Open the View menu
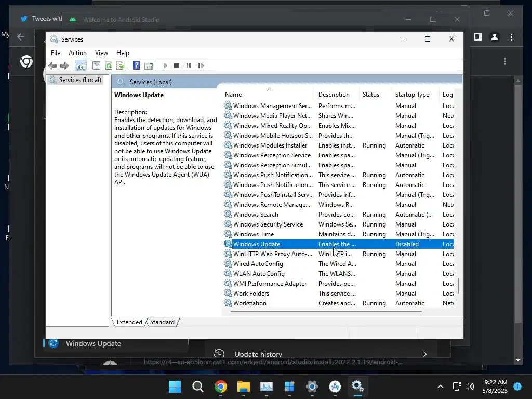Viewport: 532px width, 399px height. [x=101, y=53]
